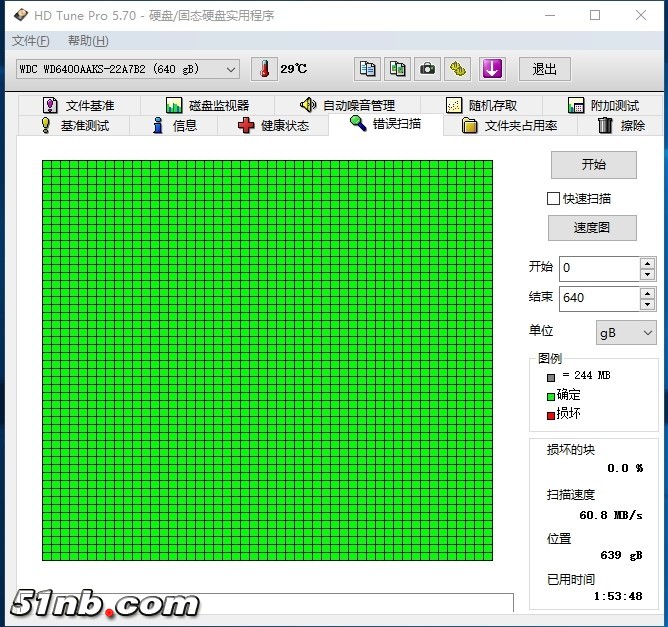Click the 速度图 speed map button
The width and height of the screenshot is (668, 627).
pos(592,227)
